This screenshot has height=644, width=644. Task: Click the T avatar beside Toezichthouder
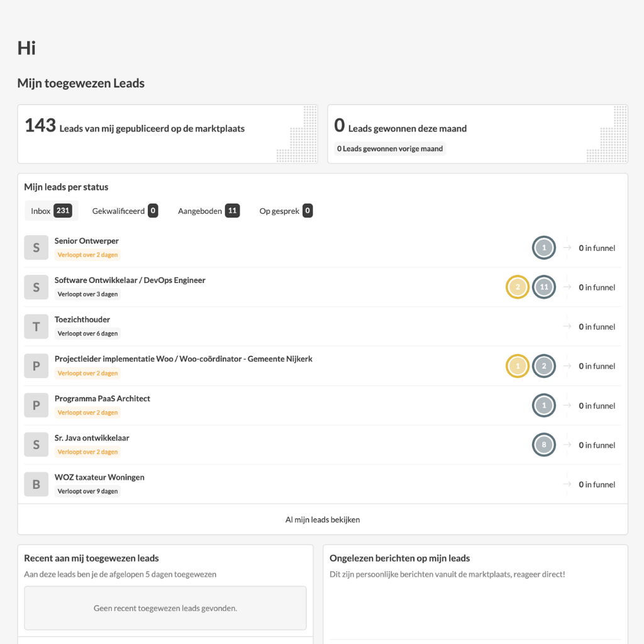click(x=36, y=326)
